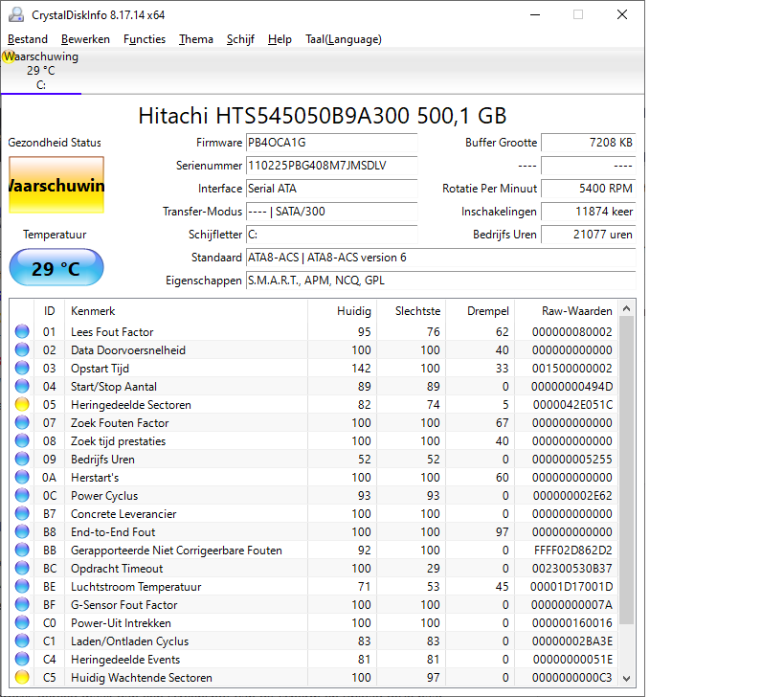Click the blue status icon for End-to-End Fout
The image size is (784, 697).
pyautogui.click(x=22, y=532)
